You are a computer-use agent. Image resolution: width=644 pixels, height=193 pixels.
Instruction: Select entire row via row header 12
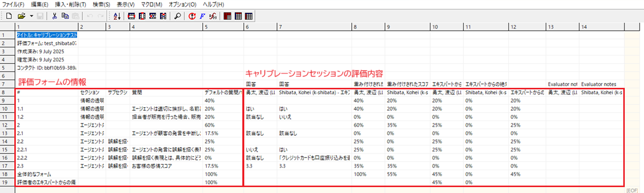click(8, 125)
